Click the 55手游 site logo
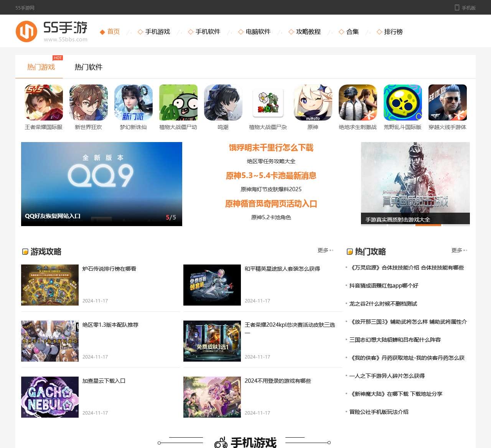 [52, 31]
